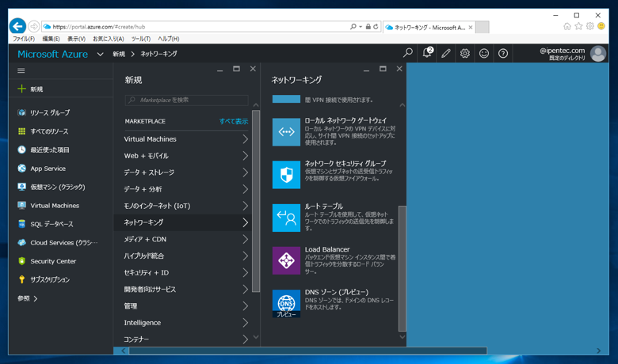Expand 参照 browse menu in sidebar
Image resolution: width=618 pixels, height=364 pixels.
28,298
